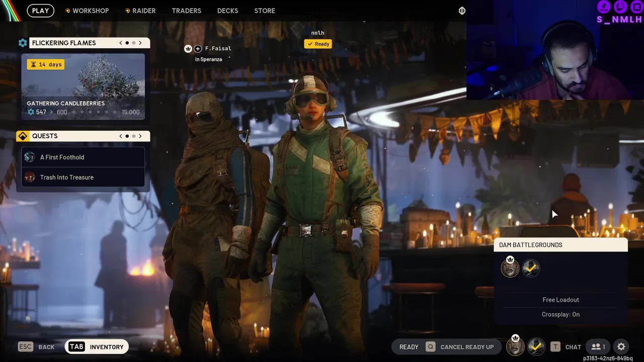Viewport: 644px width, 362px height.
Task: Open the RAIDER tab
Action: (140, 11)
